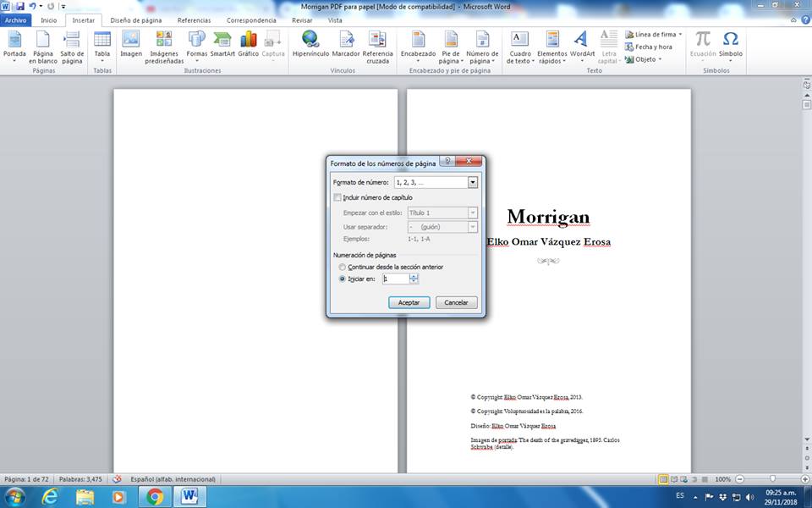This screenshot has height=508, width=812.
Task: Click the zoom slider in status bar
Action: tap(771, 479)
